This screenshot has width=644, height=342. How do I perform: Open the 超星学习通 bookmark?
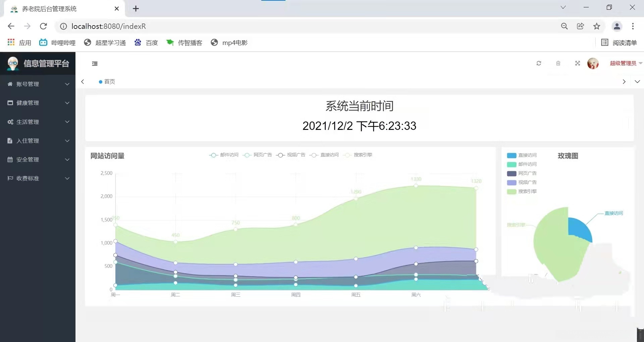105,43
